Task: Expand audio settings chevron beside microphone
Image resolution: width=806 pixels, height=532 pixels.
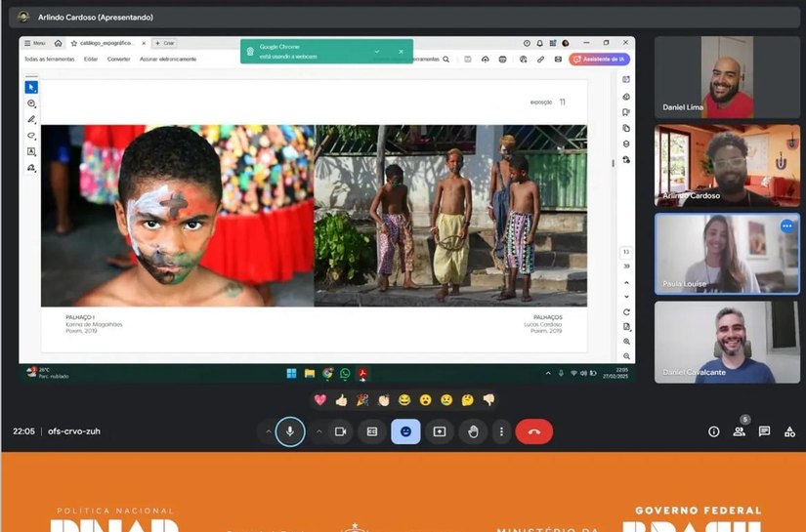Action: [268, 431]
